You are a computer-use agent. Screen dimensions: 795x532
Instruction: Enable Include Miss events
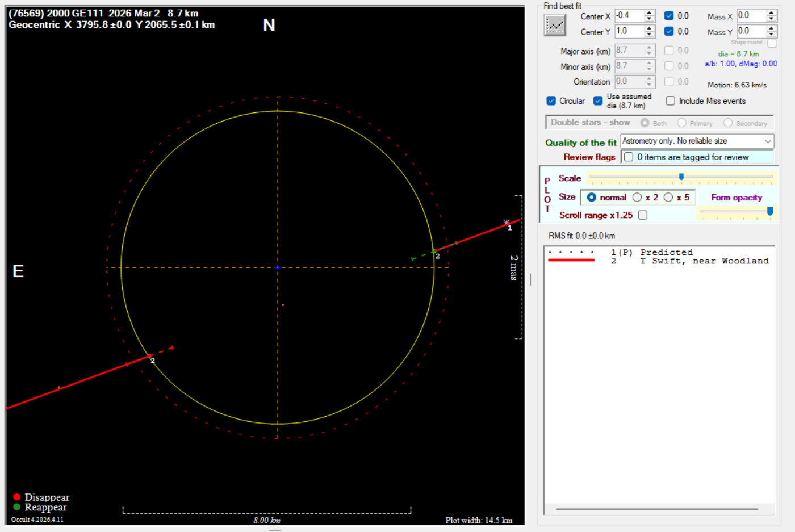pyautogui.click(x=670, y=101)
